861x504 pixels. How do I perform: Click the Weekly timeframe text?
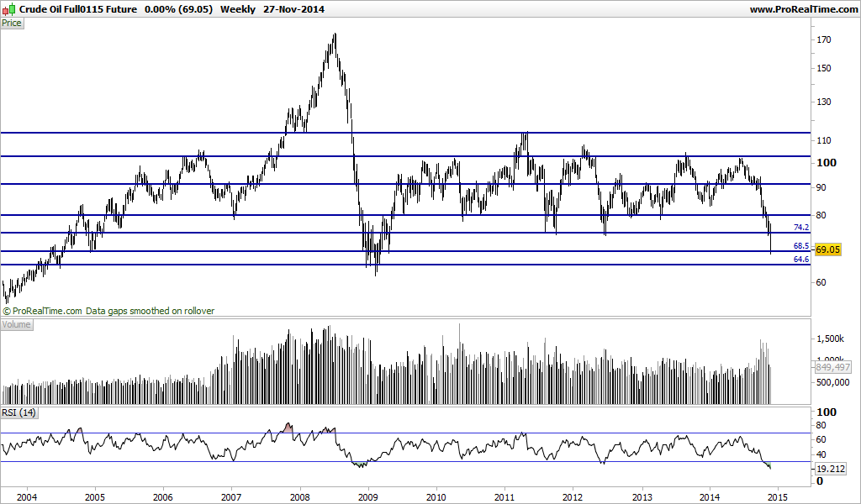coord(238,9)
